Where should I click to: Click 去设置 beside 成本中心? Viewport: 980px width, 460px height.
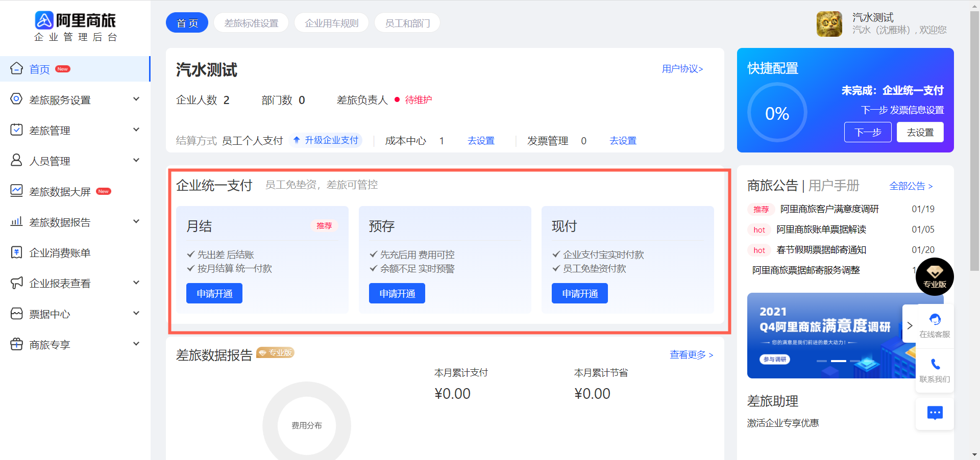(x=481, y=141)
